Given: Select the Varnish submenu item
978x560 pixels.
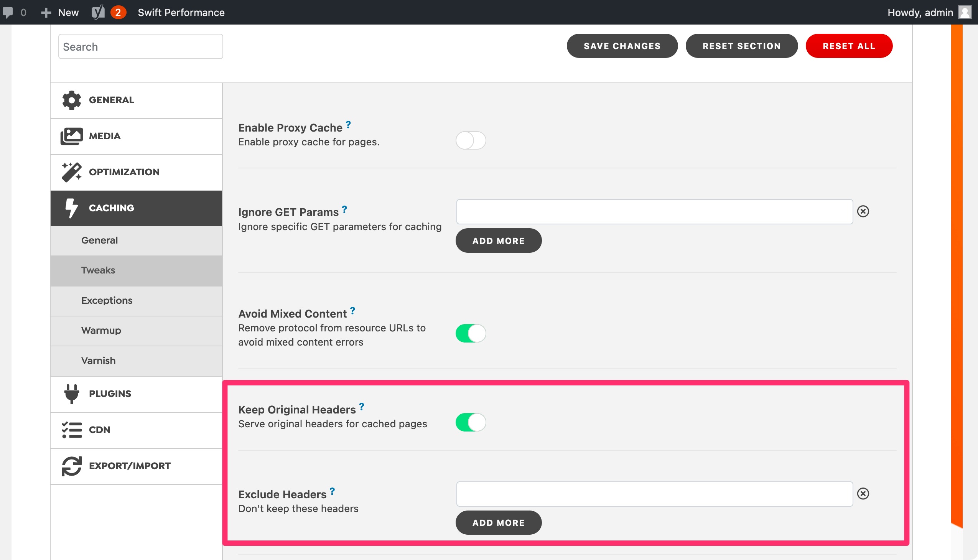Looking at the screenshot, I should pyautogui.click(x=99, y=361).
